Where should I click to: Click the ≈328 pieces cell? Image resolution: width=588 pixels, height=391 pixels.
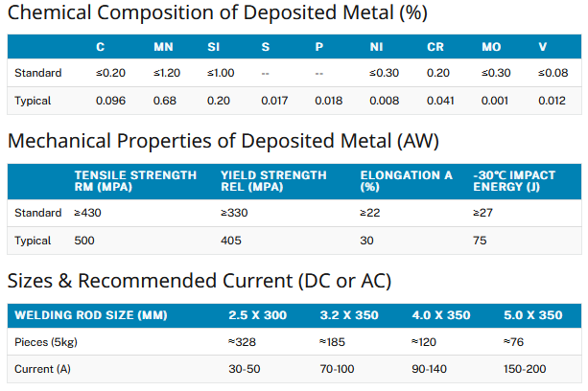click(244, 342)
